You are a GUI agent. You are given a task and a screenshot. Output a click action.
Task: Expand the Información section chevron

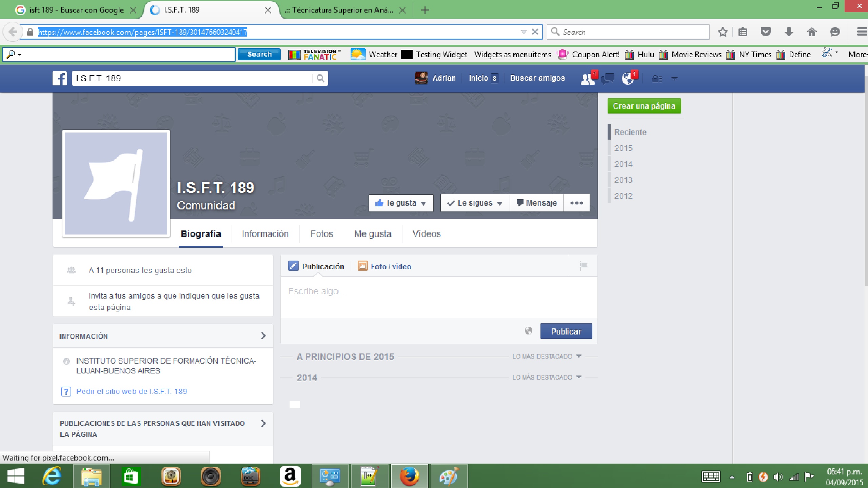(x=263, y=335)
